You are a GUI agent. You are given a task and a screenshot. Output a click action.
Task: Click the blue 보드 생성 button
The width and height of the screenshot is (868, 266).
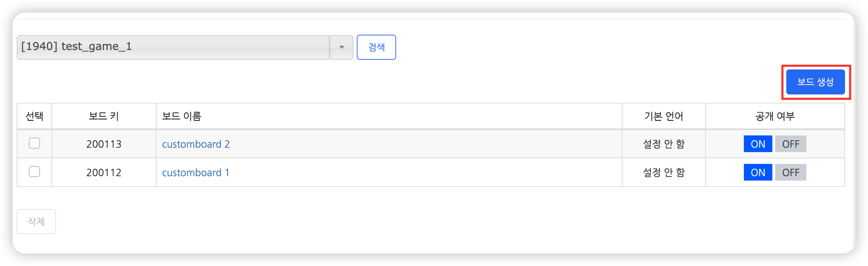coord(815,82)
